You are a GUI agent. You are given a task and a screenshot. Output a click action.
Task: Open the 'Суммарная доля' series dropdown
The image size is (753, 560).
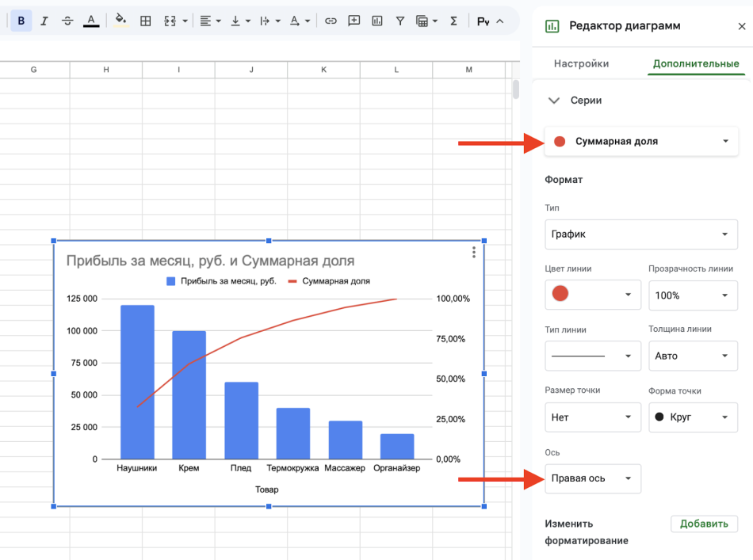pos(641,142)
